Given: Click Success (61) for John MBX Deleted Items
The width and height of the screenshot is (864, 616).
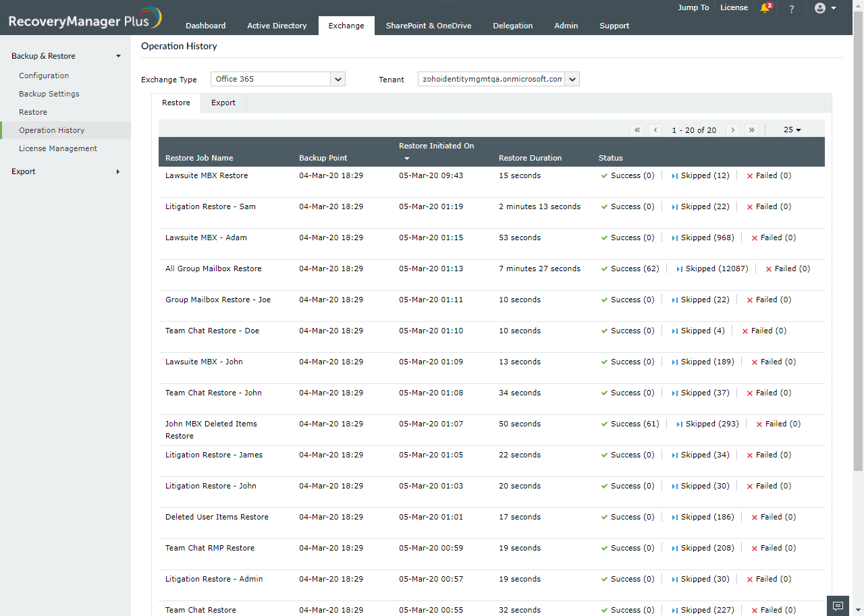Looking at the screenshot, I should point(635,424).
